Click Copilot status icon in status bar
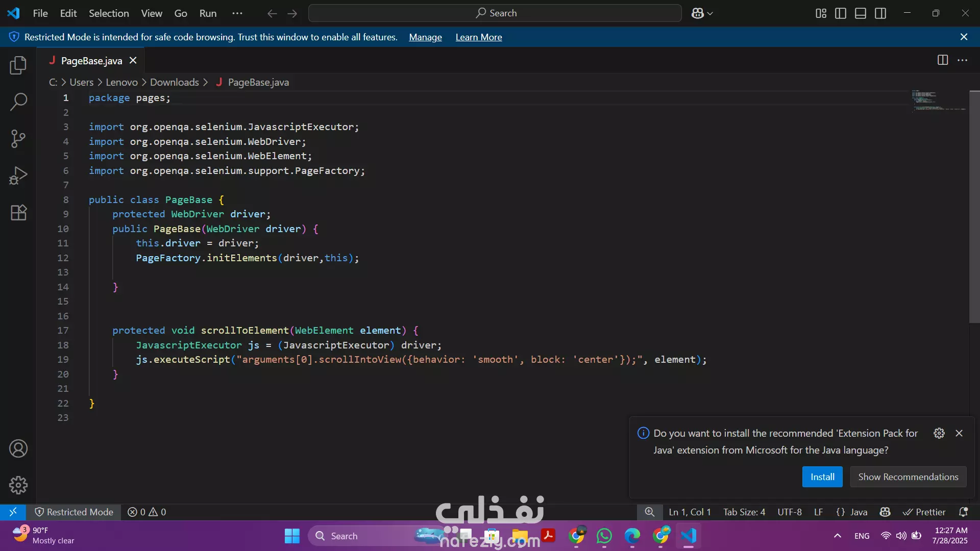 point(885,512)
